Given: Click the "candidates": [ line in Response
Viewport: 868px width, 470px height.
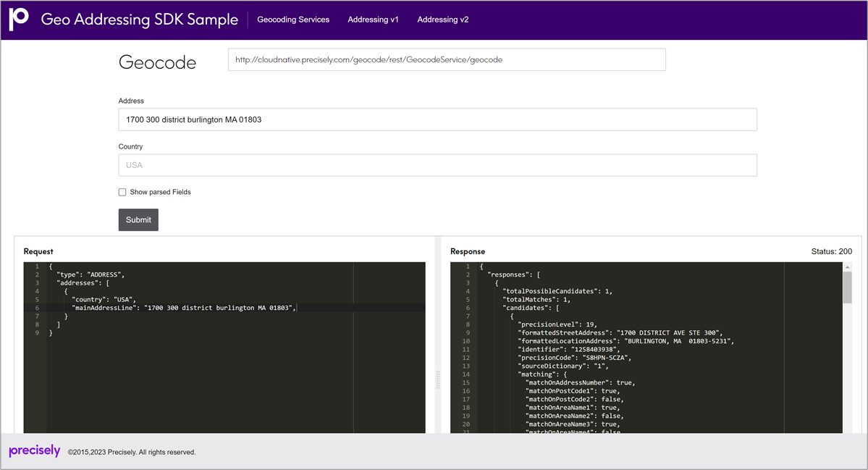Looking at the screenshot, I should pyautogui.click(x=531, y=308).
